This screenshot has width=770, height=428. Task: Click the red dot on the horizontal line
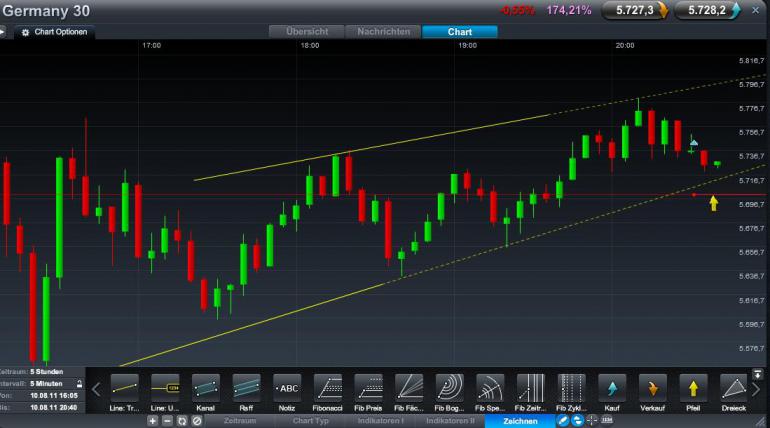[693, 195]
